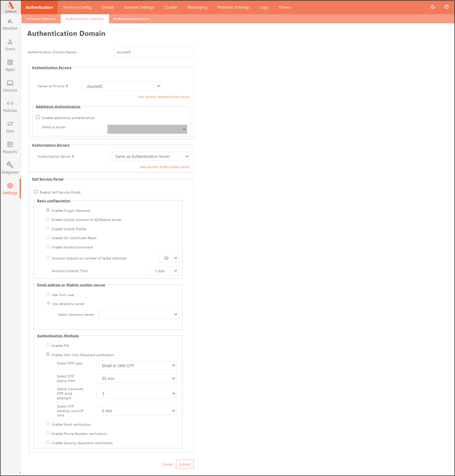The height and width of the screenshot is (476, 455).
Task: Click Authentication Domain Name input field
Action: point(154,52)
